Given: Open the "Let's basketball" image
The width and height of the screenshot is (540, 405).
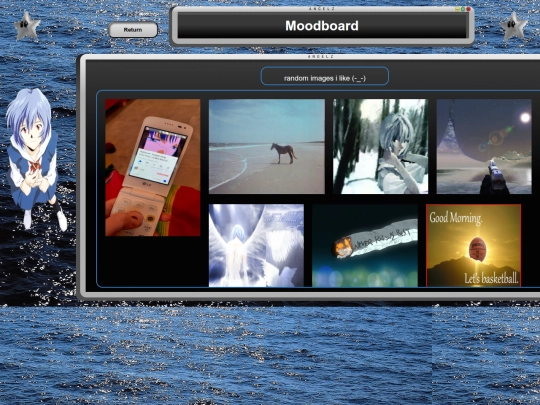Looking at the screenshot, I should click(474, 245).
